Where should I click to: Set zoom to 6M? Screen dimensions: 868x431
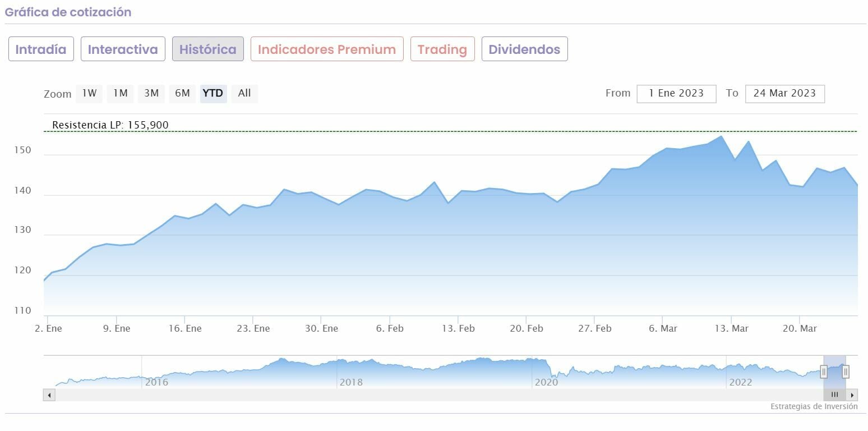(x=182, y=93)
